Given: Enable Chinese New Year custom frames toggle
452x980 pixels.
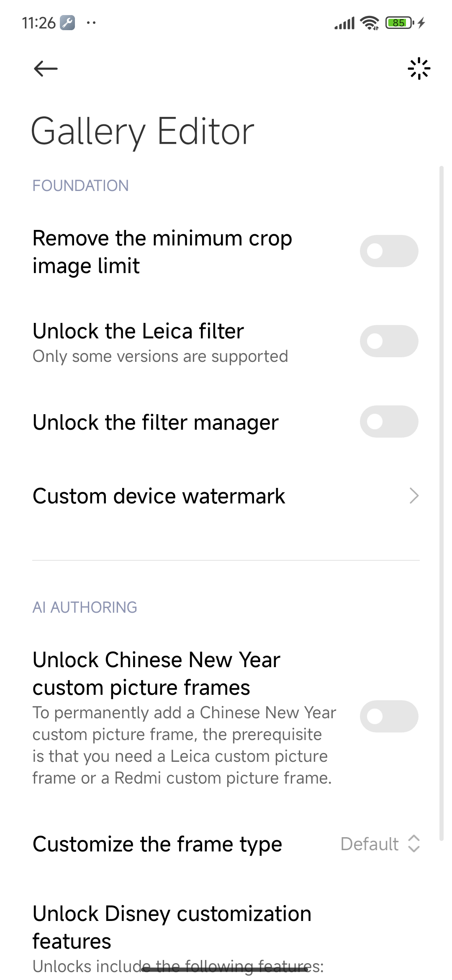Looking at the screenshot, I should pos(389,717).
